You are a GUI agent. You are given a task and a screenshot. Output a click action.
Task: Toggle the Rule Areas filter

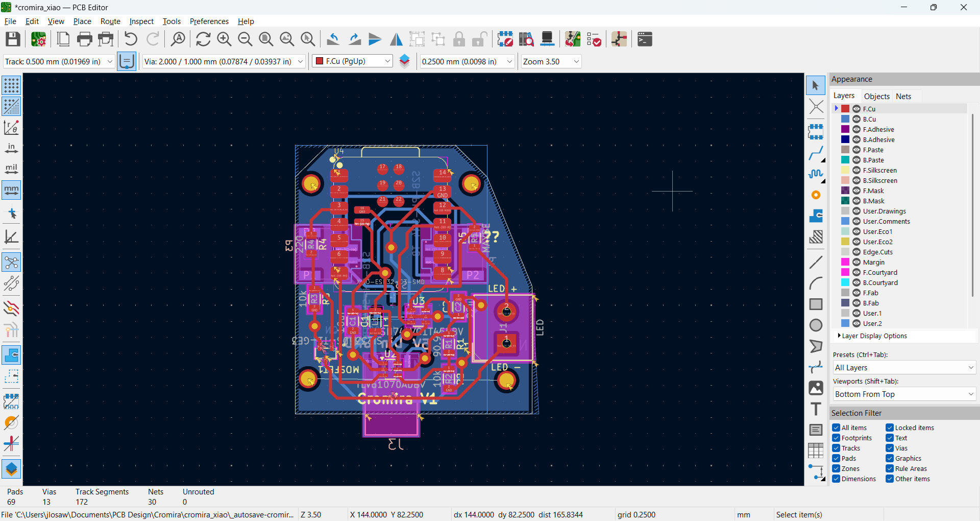pyautogui.click(x=890, y=468)
